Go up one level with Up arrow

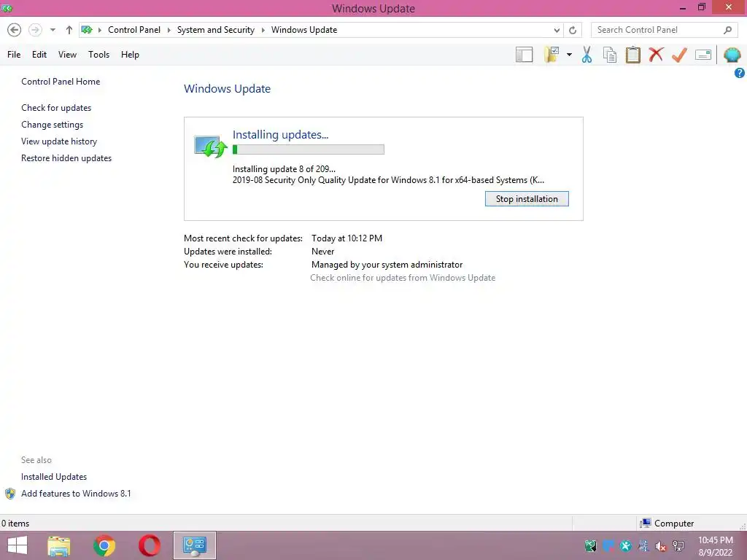click(69, 30)
